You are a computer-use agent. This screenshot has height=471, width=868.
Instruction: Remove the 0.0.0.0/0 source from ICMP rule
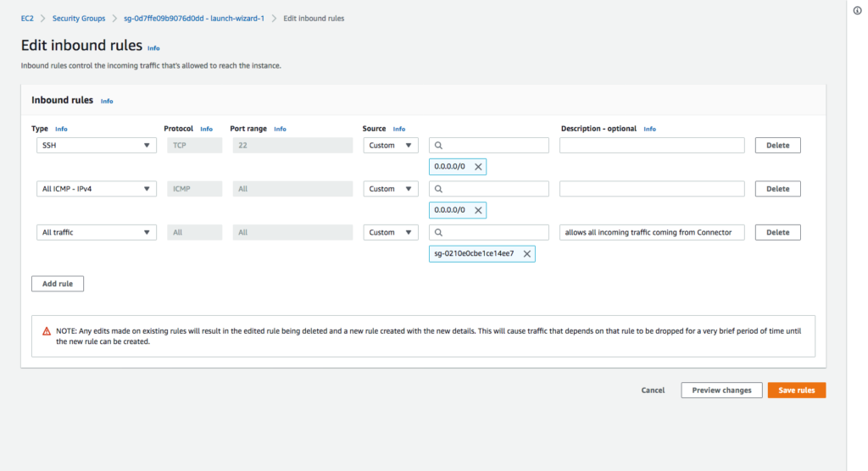(478, 210)
